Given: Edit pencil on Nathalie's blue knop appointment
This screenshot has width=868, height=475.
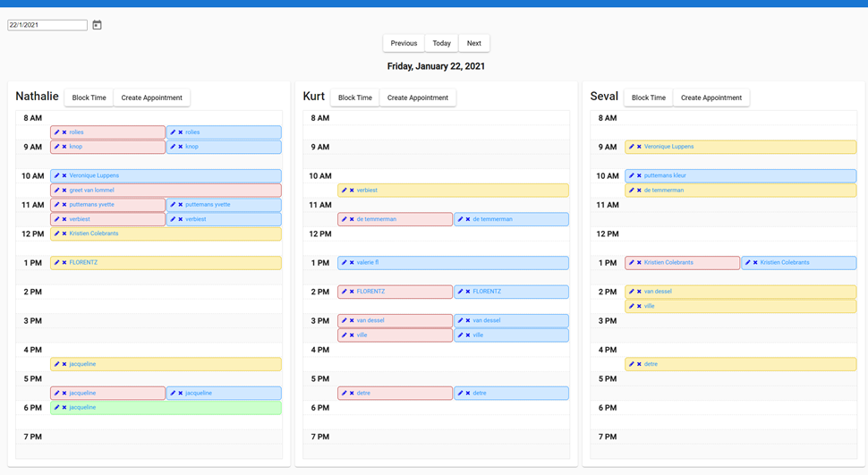Looking at the screenshot, I should [173, 147].
